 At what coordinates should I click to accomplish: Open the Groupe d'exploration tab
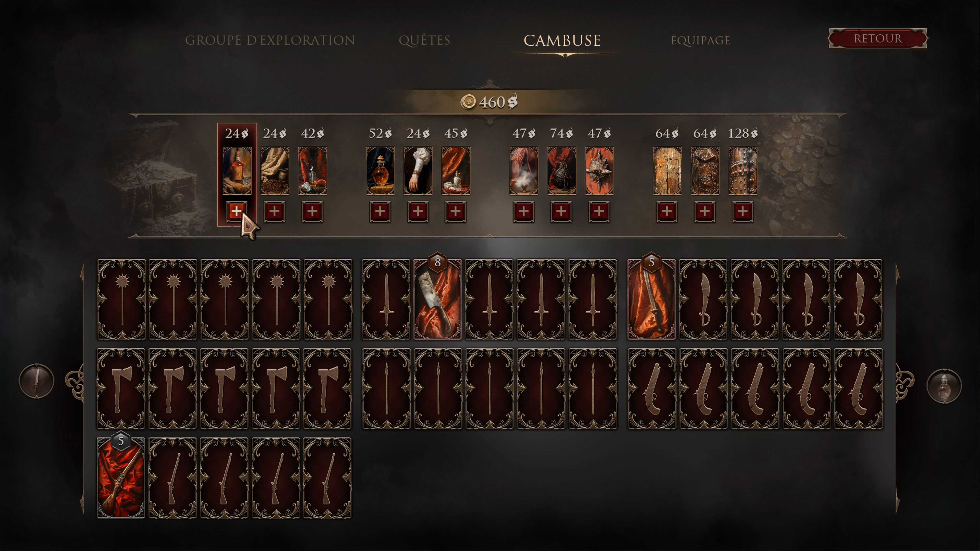pyautogui.click(x=270, y=40)
